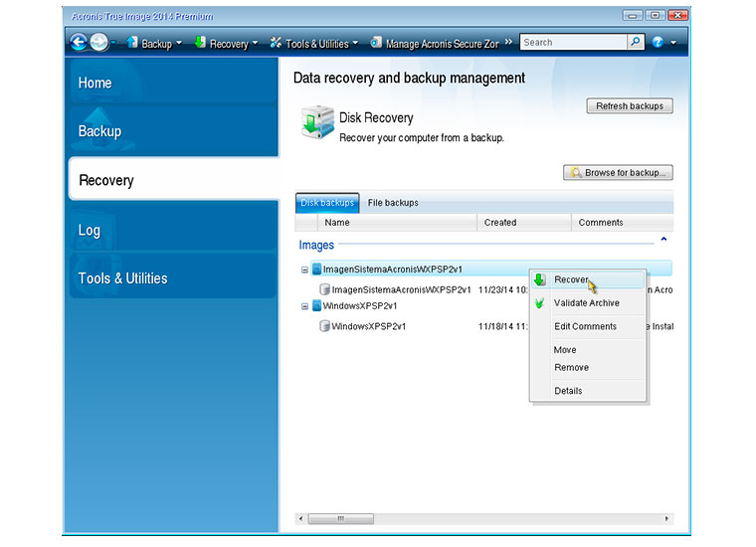The height and width of the screenshot is (547, 756).
Task: Click horizontal scrollbar left arrow
Action: coord(300,519)
